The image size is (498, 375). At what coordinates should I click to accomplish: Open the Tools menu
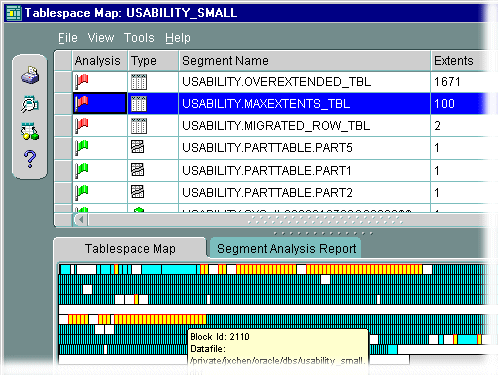coord(139,38)
